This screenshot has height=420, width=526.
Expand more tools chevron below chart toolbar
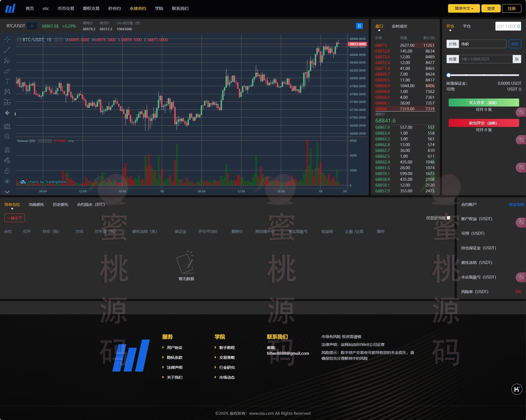coord(7,192)
